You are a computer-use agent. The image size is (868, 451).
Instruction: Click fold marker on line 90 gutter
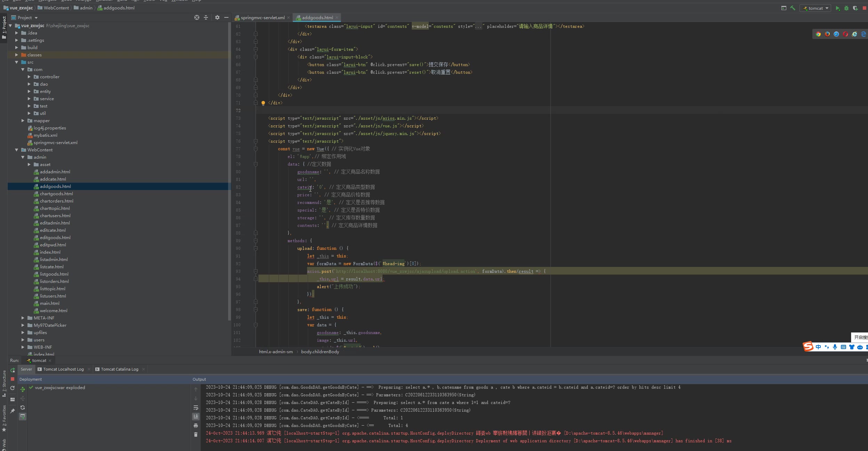[x=256, y=248]
